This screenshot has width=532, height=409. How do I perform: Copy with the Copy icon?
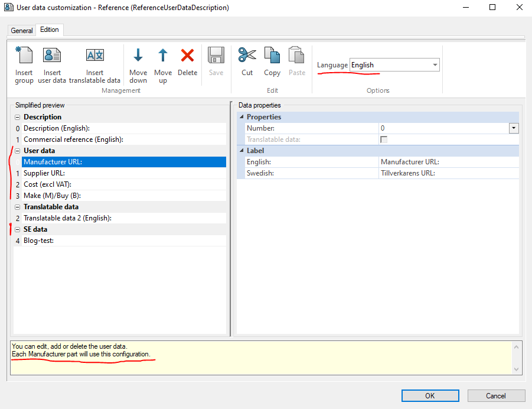coord(272,56)
